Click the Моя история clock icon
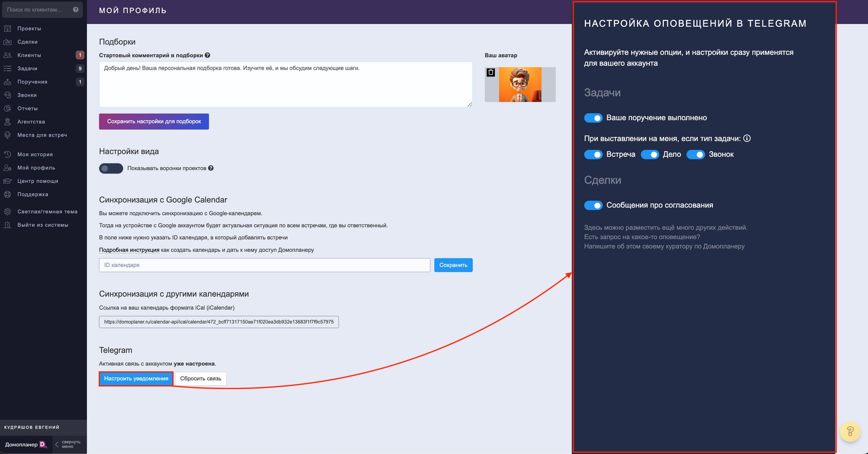Image resolution: width=868 pixels, height=454 pixels. pos(7,154)
